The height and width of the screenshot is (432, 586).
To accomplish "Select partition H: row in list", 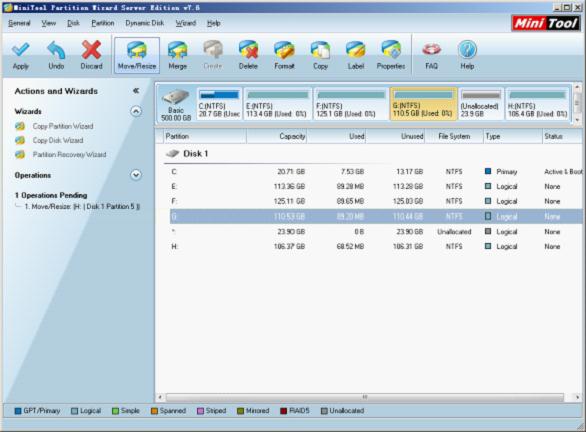I will (x=376, y=247).
